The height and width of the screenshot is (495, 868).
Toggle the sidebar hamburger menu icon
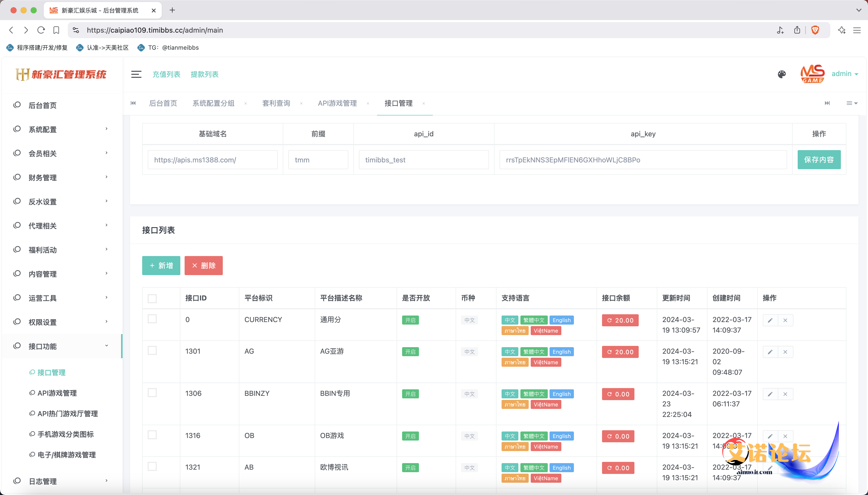coord(136,74)
